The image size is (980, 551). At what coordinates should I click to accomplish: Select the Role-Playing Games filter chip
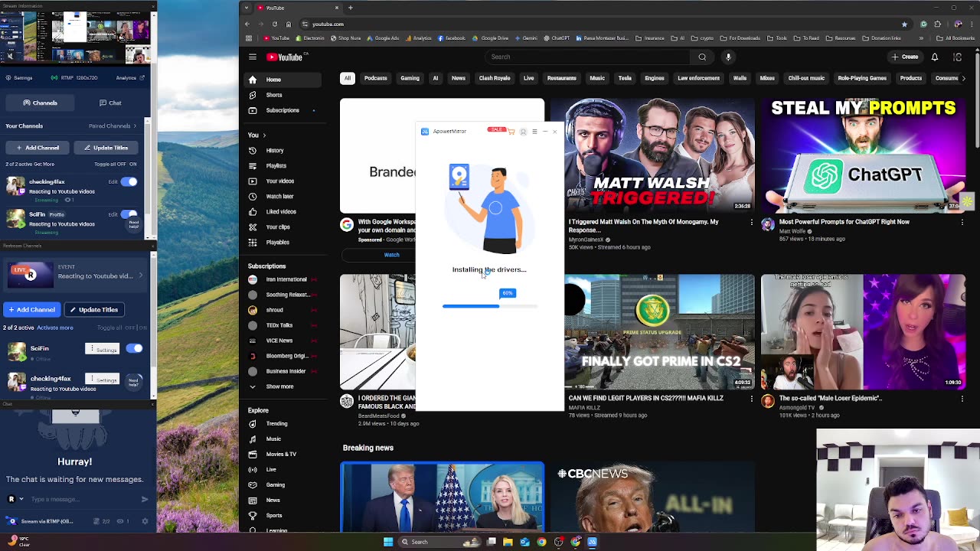pyautogui.click(x=862, y=78)
